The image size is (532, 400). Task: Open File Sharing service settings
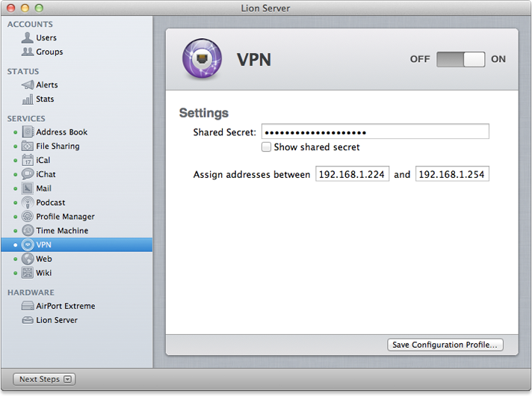click(x=58, y=147)
